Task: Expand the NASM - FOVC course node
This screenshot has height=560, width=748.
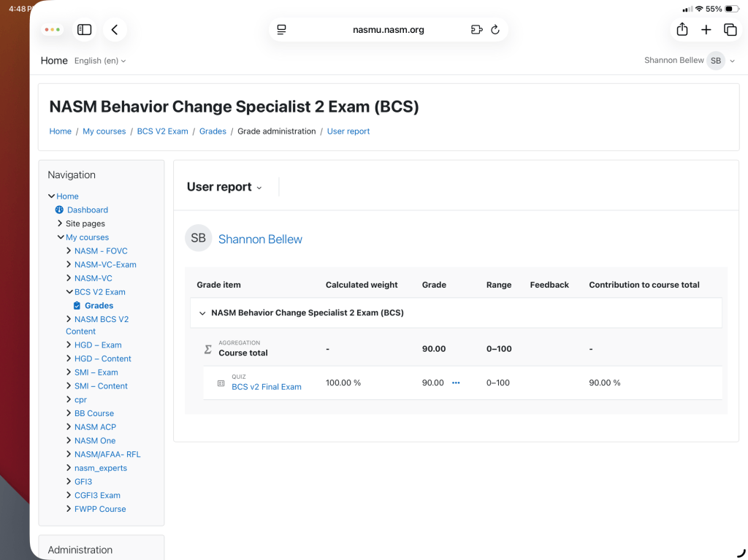Action: pyautogui.click(x=69, y=250)
